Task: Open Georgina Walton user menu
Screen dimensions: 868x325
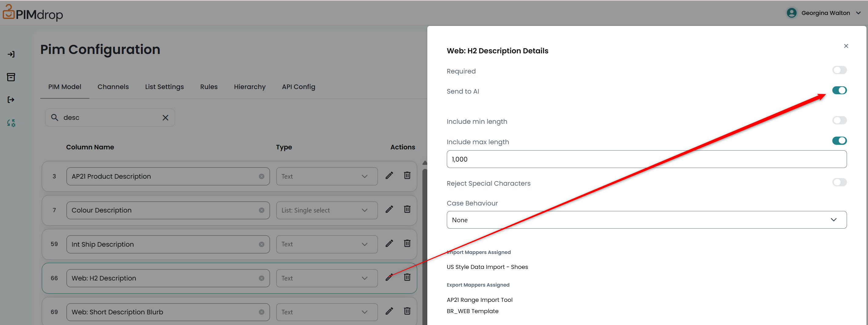Action: click(x=824, y=13)
